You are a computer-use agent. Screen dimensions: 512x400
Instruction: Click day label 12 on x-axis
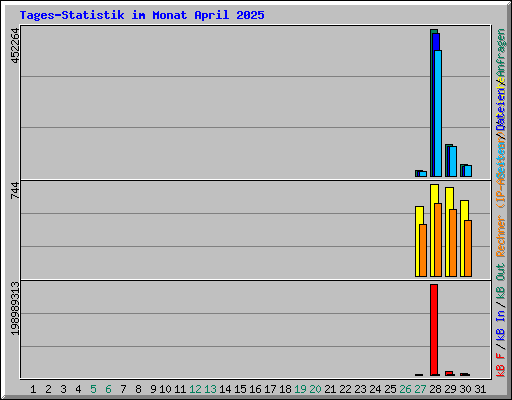(x=195, y=389)
